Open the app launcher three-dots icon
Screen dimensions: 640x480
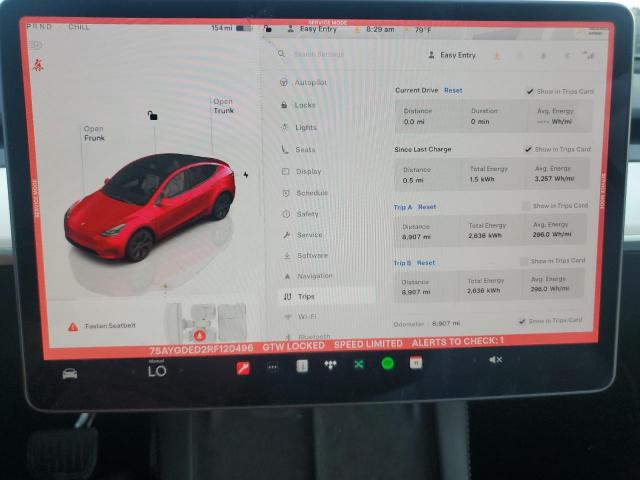tap(273, 367)
